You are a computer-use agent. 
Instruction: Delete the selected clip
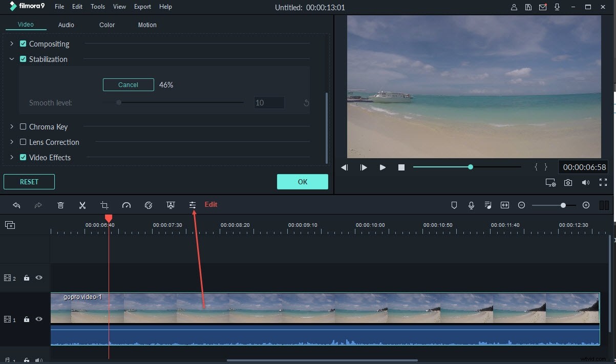pyautogui.click(x=60, y=205)
